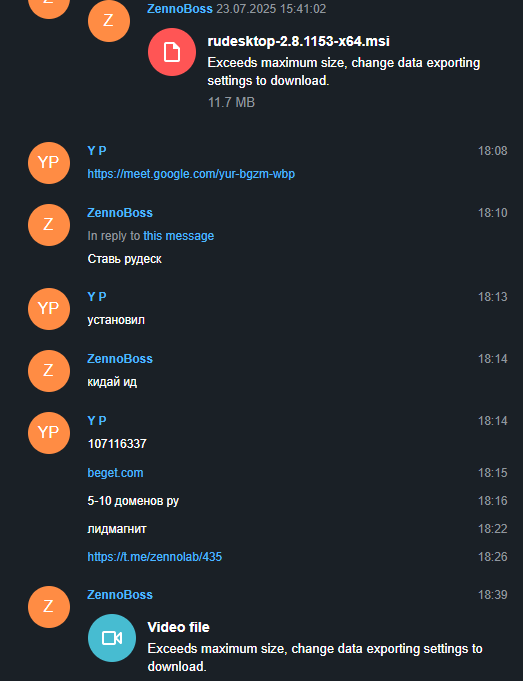Open the t.me/zennolab/435 link
The image size is (523, 681).
click(x=155, y=557)
